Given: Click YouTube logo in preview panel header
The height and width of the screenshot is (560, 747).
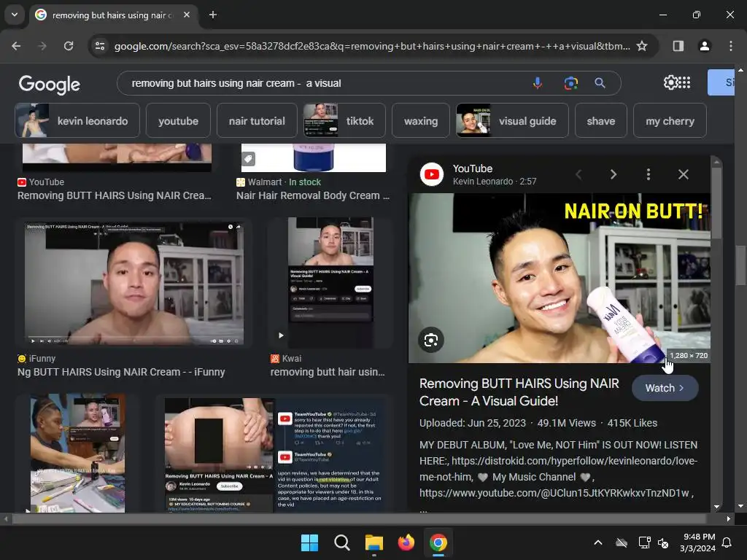Looking at the screenshot, I should (432, 174).
